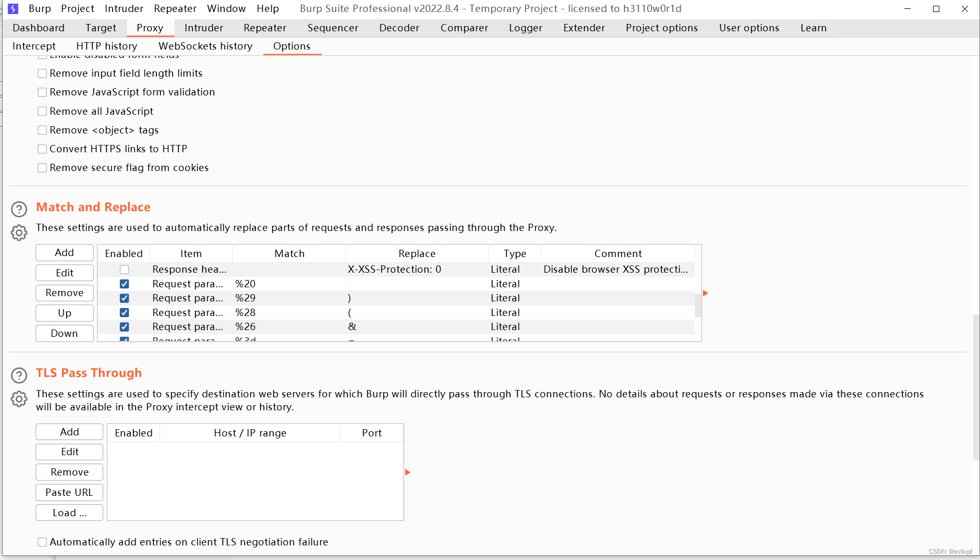Viewport: 980px width, 560px height.
Task: Edit the TLS Pass Through entry
Action: point(69,452)
